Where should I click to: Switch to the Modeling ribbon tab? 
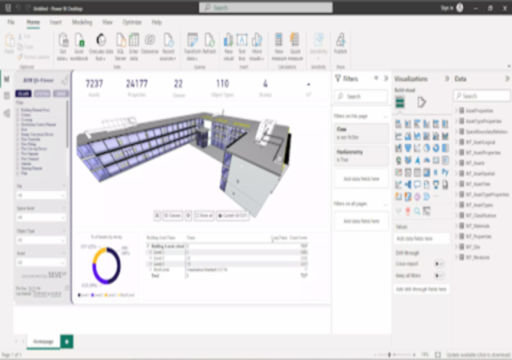pos(82,22)
